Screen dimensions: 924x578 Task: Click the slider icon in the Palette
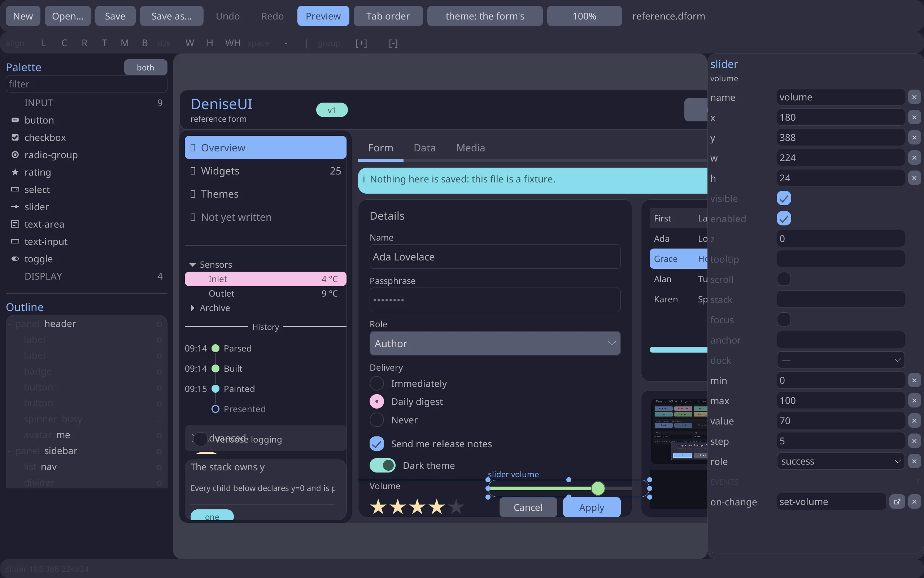click(x=15, y=207)
